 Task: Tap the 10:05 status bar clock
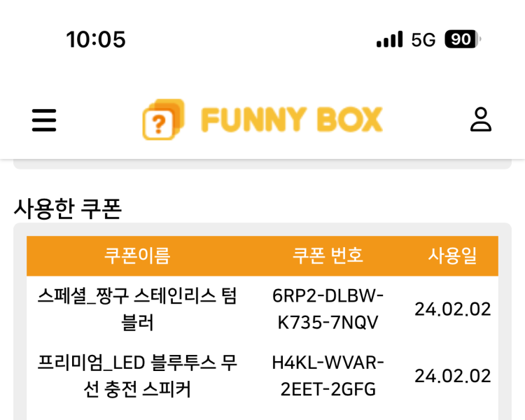point(96,39)
